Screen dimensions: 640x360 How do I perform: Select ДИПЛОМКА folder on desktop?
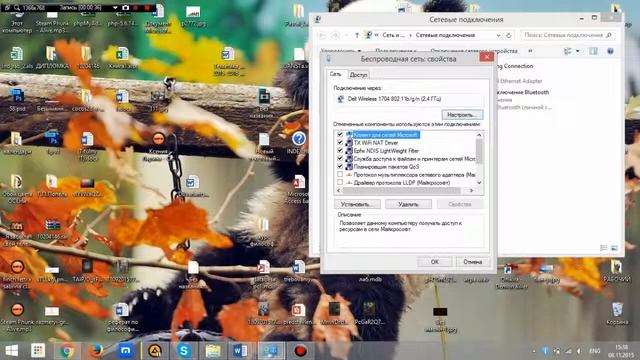52,58
